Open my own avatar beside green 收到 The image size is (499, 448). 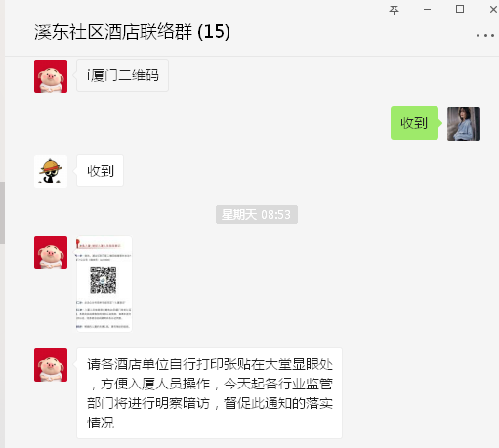pyautogui.click(x=464, y=124)
